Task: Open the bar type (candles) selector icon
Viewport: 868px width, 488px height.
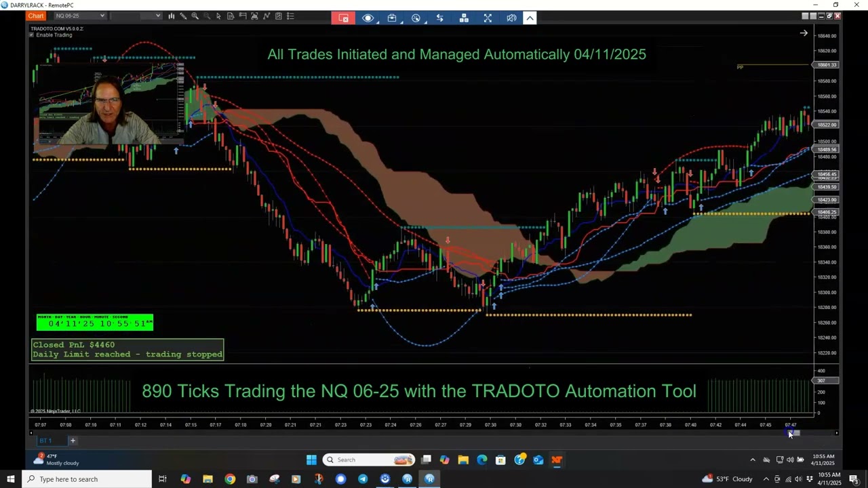Action: (171, 16)
